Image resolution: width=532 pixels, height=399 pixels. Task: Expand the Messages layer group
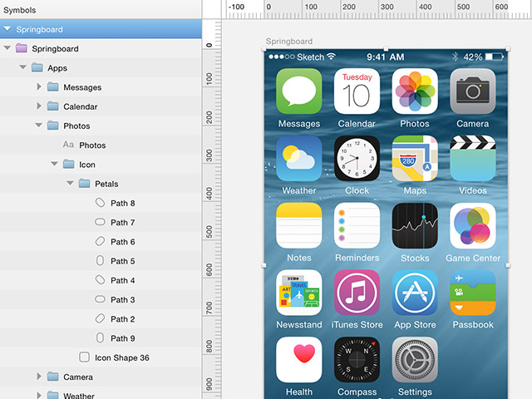(x=39, y=87)
